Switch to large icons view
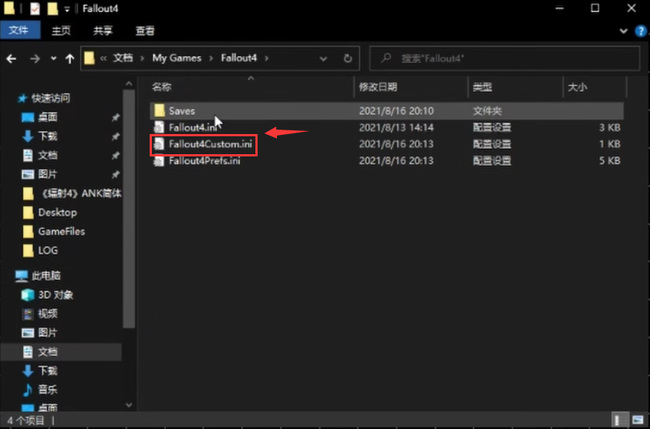This screenshot has width=650, height=429. [638, 421]
